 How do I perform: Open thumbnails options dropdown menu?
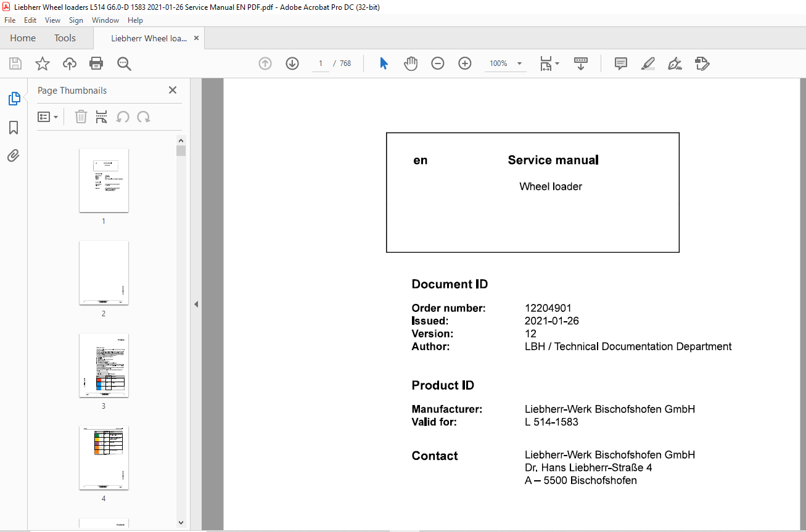(x=48, y=117)
